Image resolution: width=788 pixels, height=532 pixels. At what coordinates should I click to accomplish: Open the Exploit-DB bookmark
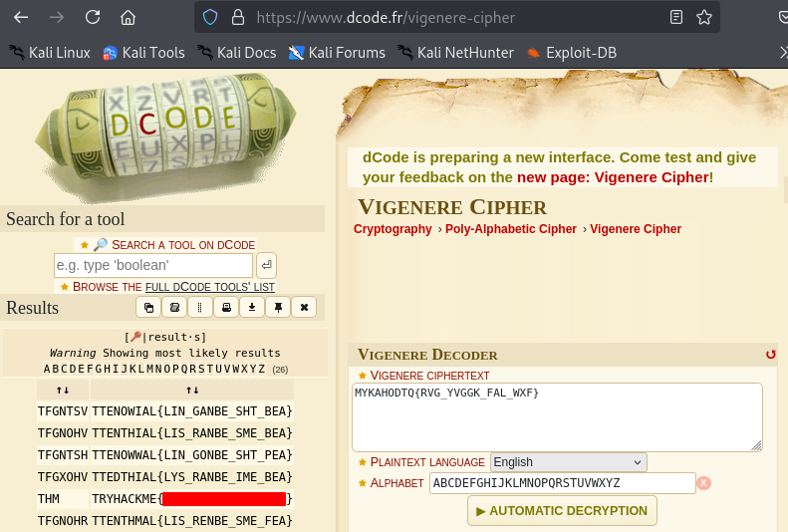572,53
